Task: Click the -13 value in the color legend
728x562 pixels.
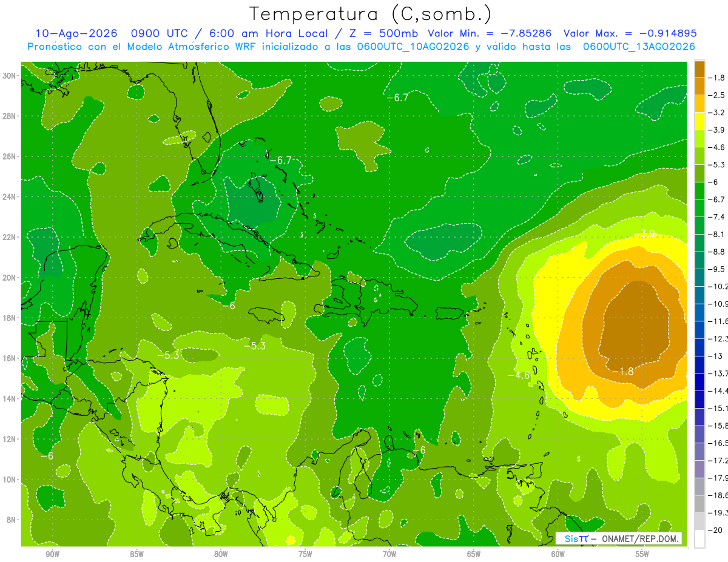Action: (x=716, y=356)
